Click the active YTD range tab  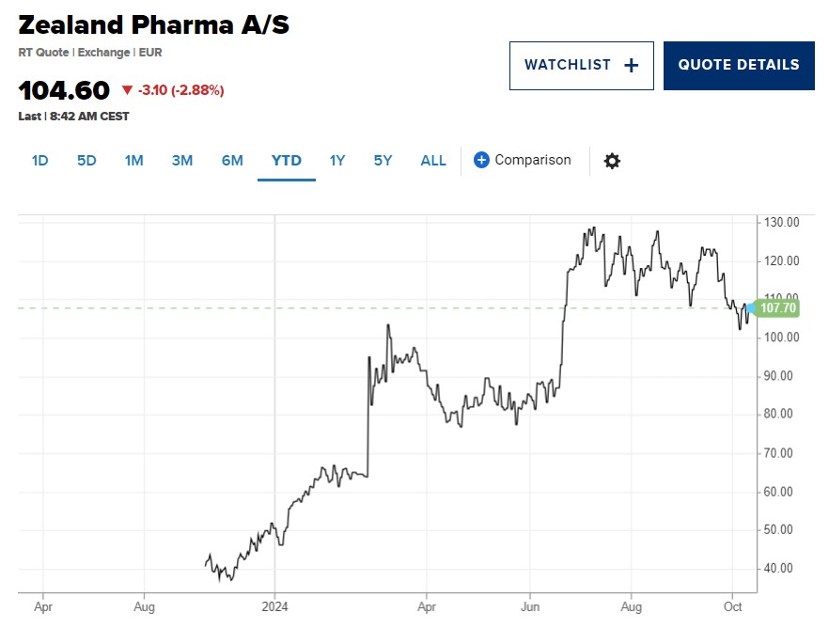tap(287, 161)
